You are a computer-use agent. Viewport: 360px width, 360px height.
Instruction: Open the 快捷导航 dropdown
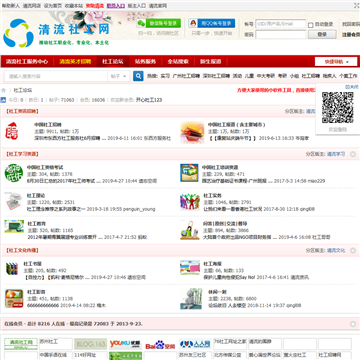(x=336, y=62)
